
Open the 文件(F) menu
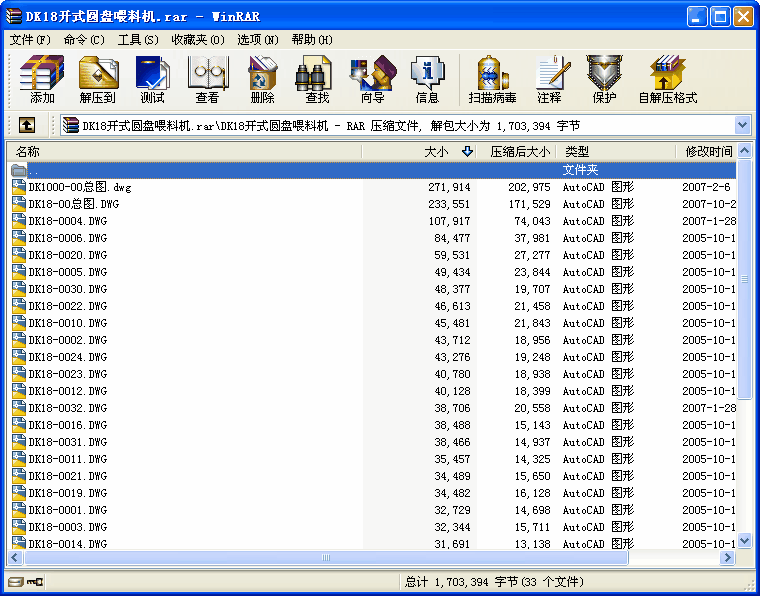tap(30, 40)
